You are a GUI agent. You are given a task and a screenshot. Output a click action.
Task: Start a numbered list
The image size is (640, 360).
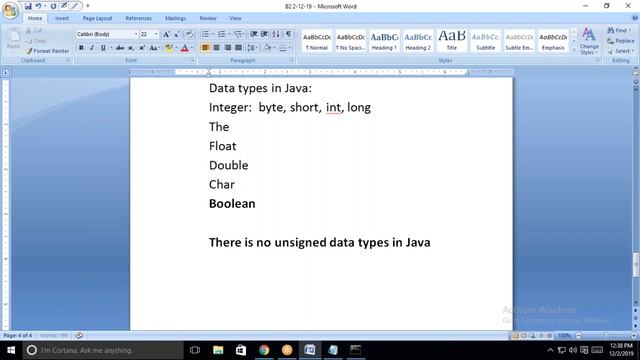pyautogui.click(x=221, y=34)
